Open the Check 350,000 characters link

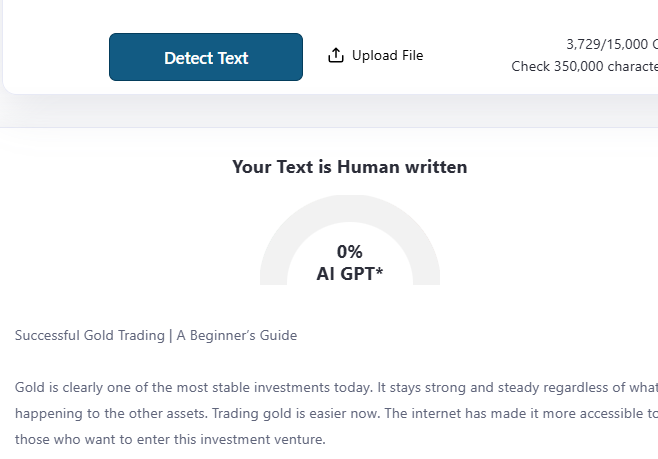(584, 66)
